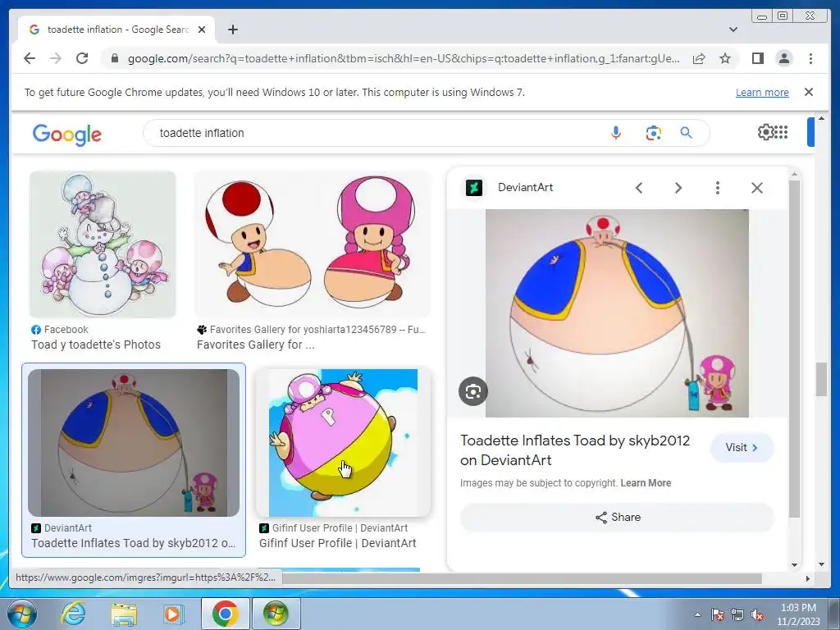This screenshot has height=630, width=840.
Task: Launch Internet Explorer from taskbar
Action: [x=73, y=614]
